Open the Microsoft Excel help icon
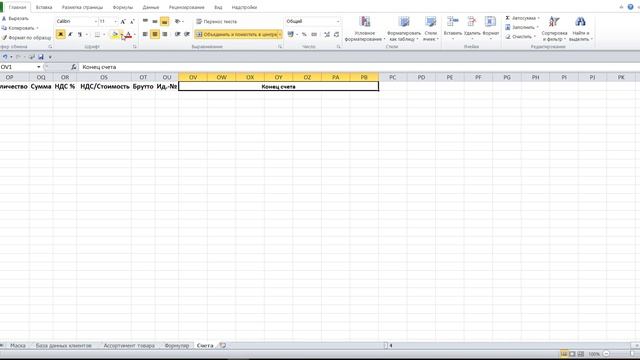The image size is (640, 360). (630, 7)
